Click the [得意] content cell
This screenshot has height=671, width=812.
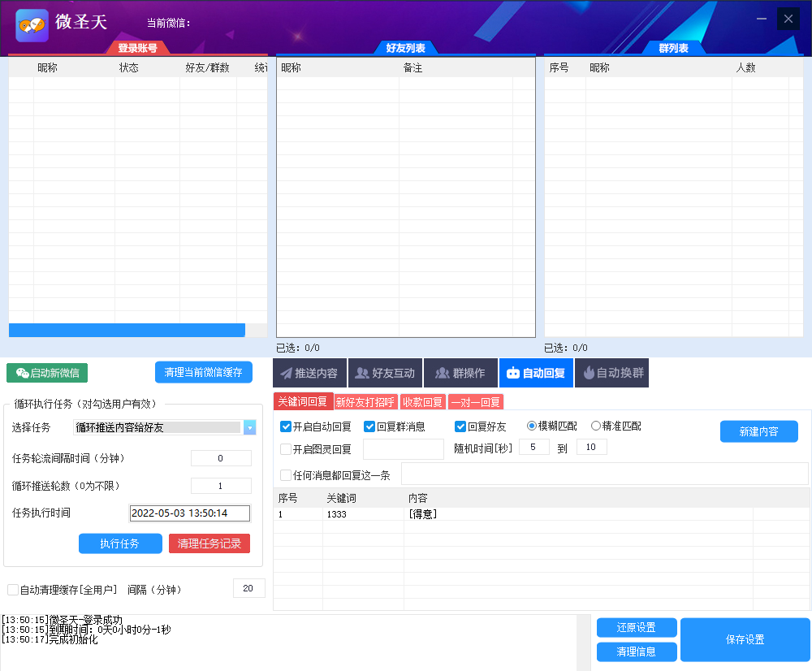point(578,514)
